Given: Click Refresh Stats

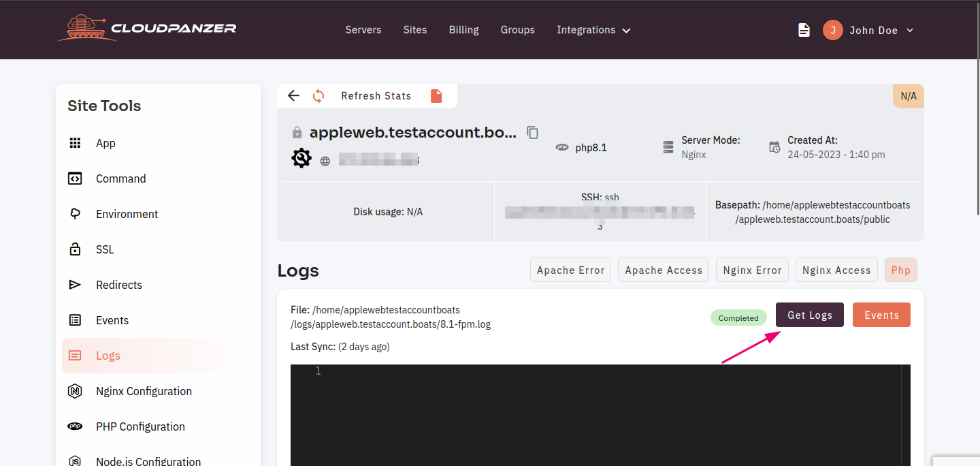Looking at the screenshot, I should pyautogui.click(x=376, y=96).
